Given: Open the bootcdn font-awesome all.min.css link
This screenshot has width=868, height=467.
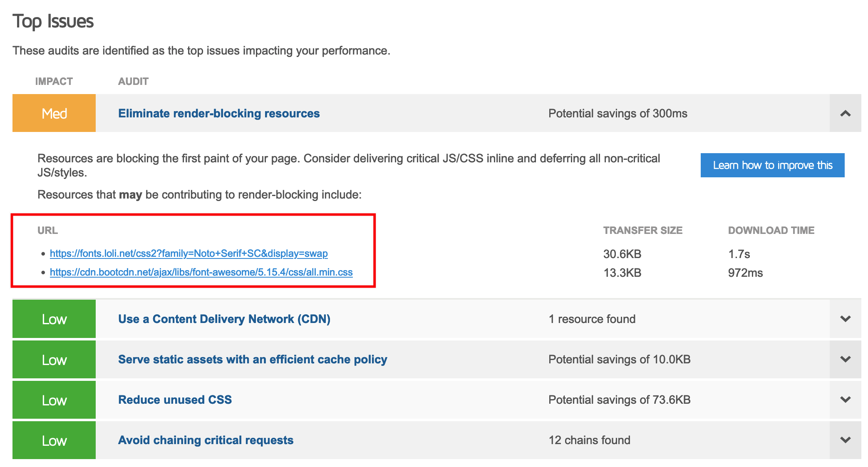Looking at the screenshot, I should (201, 272).
